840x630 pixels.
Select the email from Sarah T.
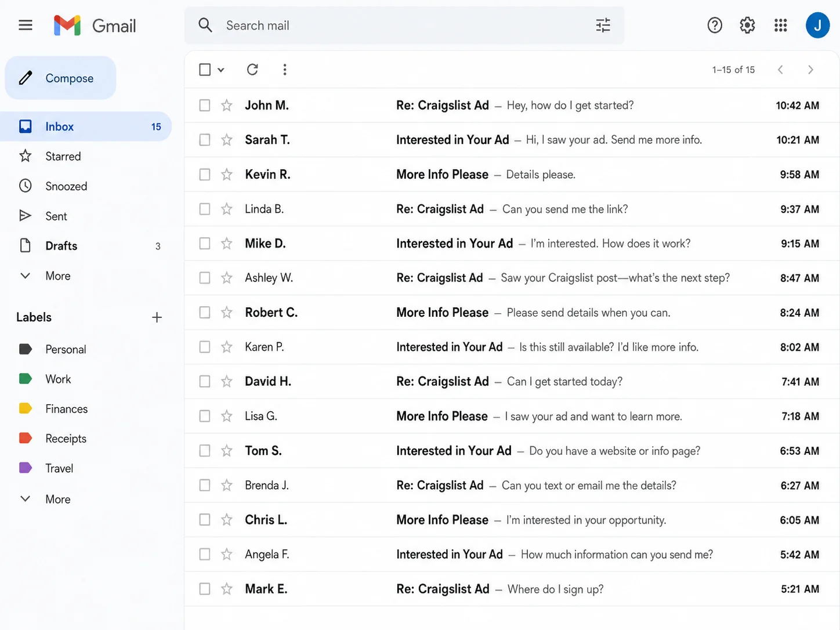click(205, 140)
